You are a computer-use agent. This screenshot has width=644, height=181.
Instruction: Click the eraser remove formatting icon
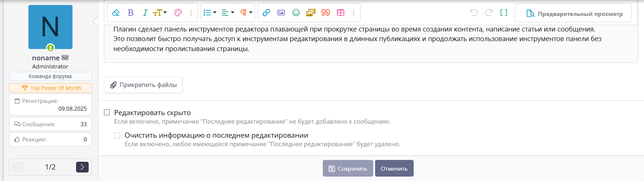[116, 13]
